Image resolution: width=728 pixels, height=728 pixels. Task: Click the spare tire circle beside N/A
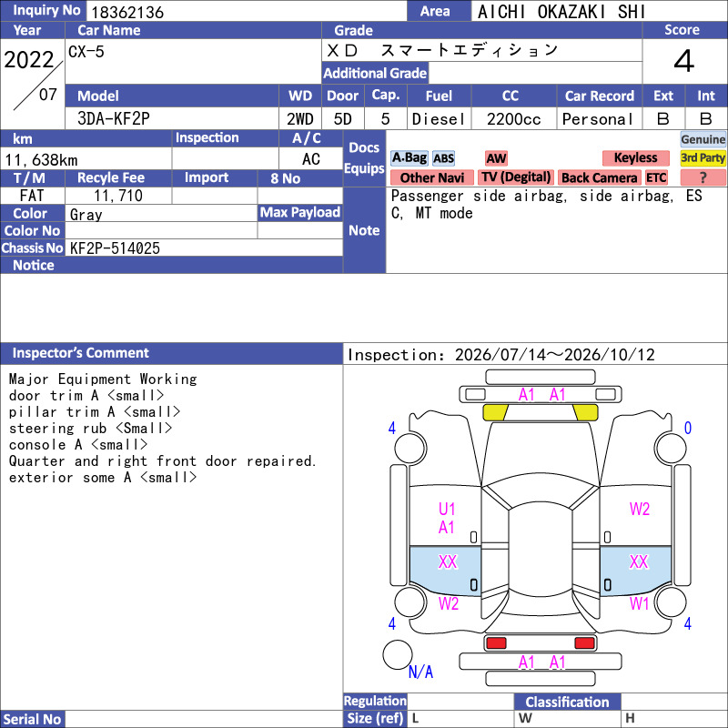(x=398, y=654)
